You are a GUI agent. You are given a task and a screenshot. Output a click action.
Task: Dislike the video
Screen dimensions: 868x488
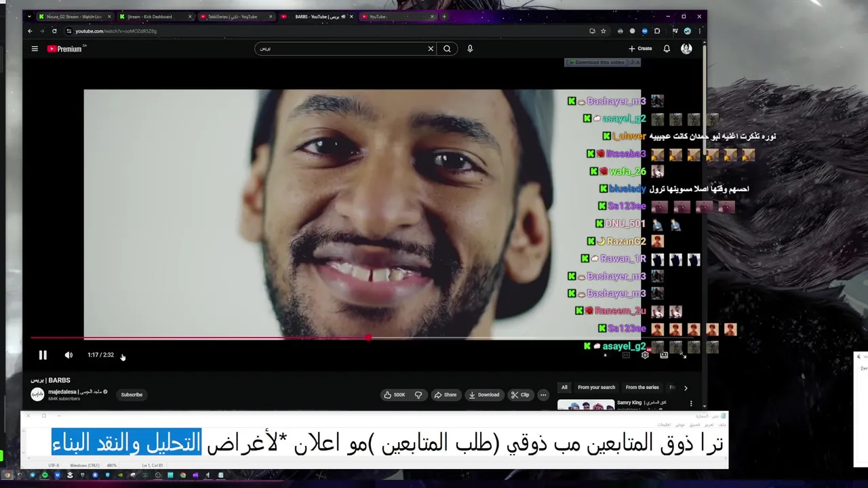click(418, 394)
